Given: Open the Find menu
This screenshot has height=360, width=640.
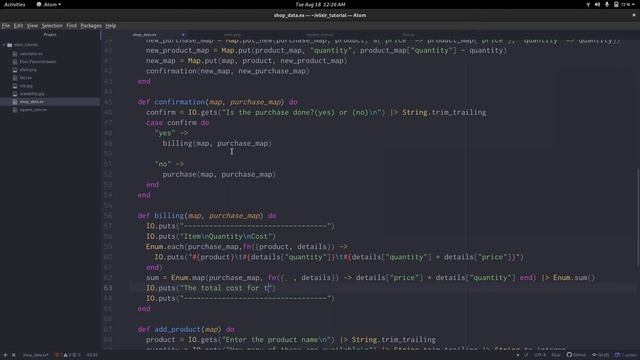Looking at the screenshot, I should tap(71, 26).
